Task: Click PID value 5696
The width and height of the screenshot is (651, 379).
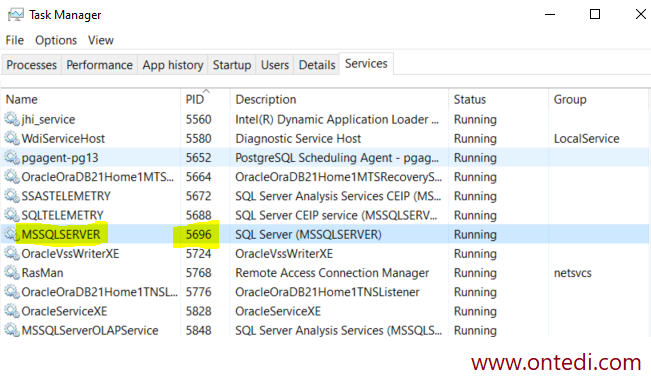Action: pyautogui.click(x=198, y=235)
